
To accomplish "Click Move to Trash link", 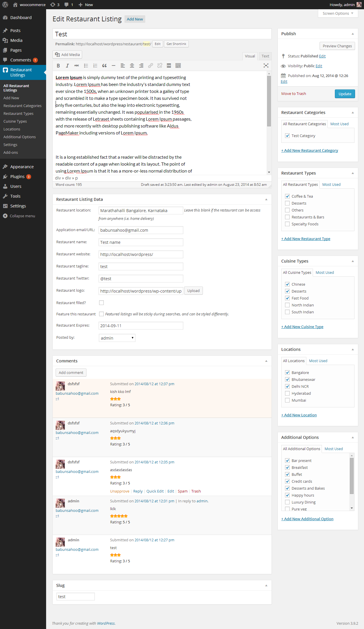I will pos(294,93).
